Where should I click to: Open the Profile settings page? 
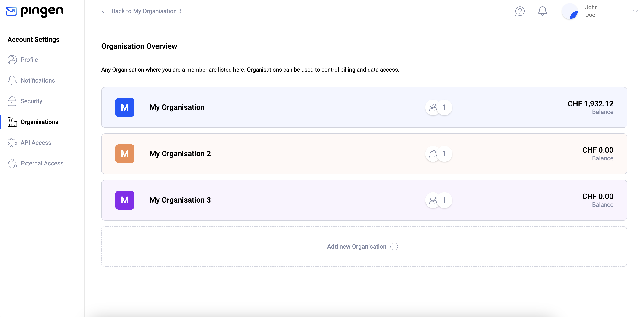click(29, 60)
